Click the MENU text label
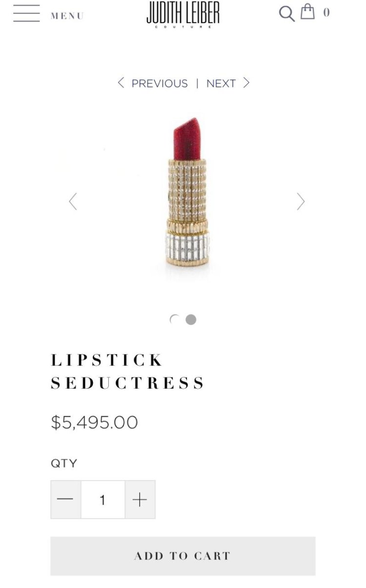 [x=67, y=16]
